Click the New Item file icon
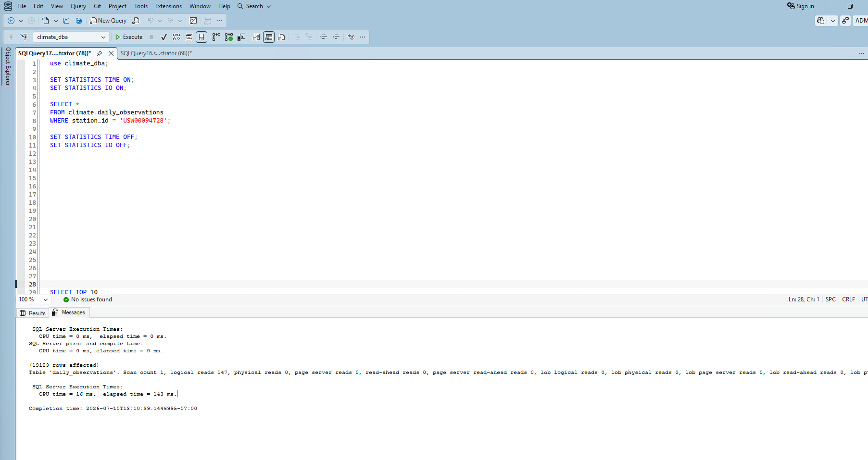 (x=46, y=21)
